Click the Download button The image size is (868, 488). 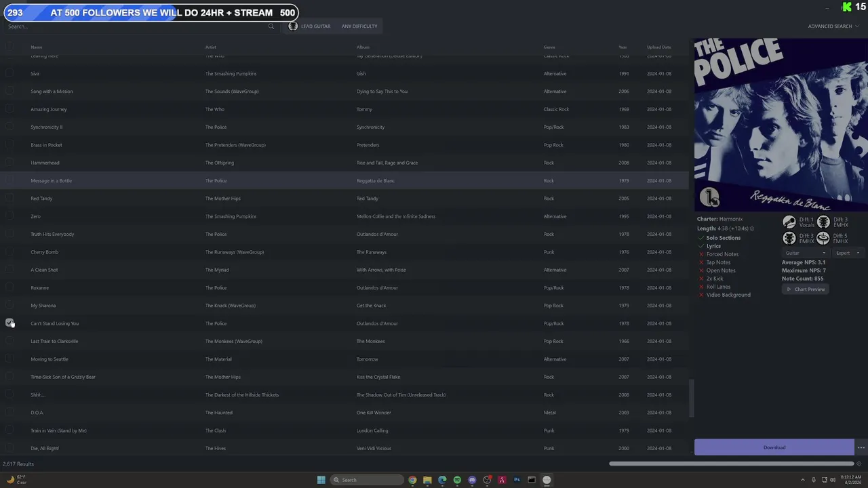click(774, 447)
